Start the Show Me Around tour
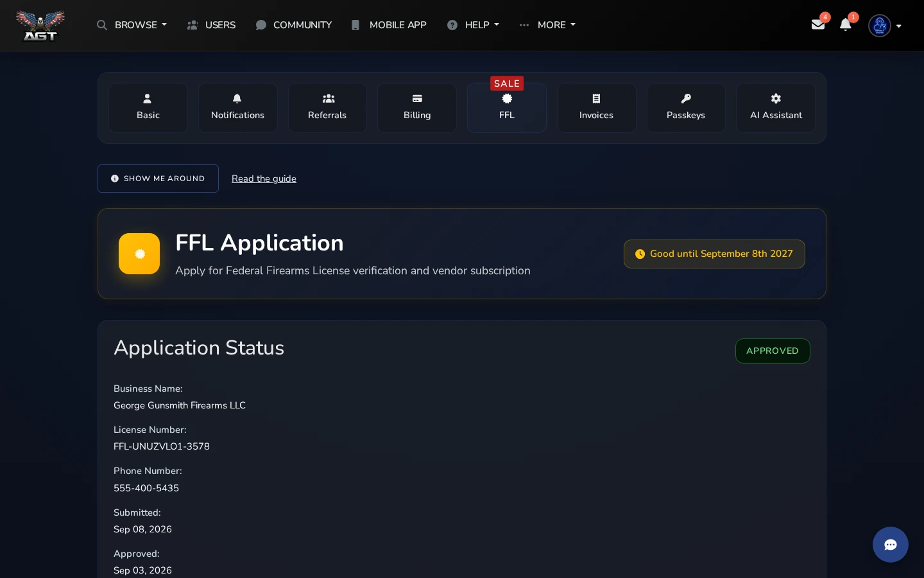The width and height of the screenshot is (924, 578). click(x=158, y=179)
